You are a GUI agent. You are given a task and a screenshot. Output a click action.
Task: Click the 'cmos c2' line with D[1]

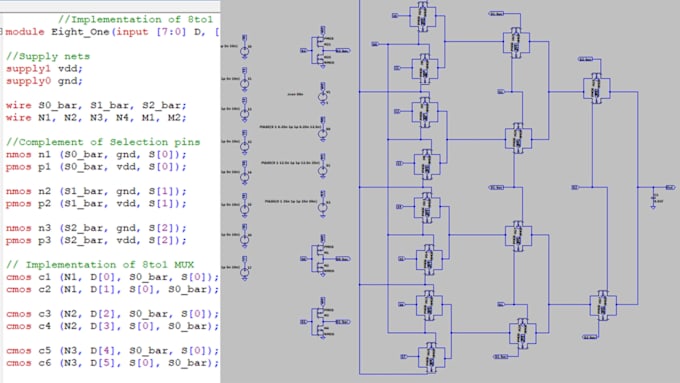(x=112, y=289)
